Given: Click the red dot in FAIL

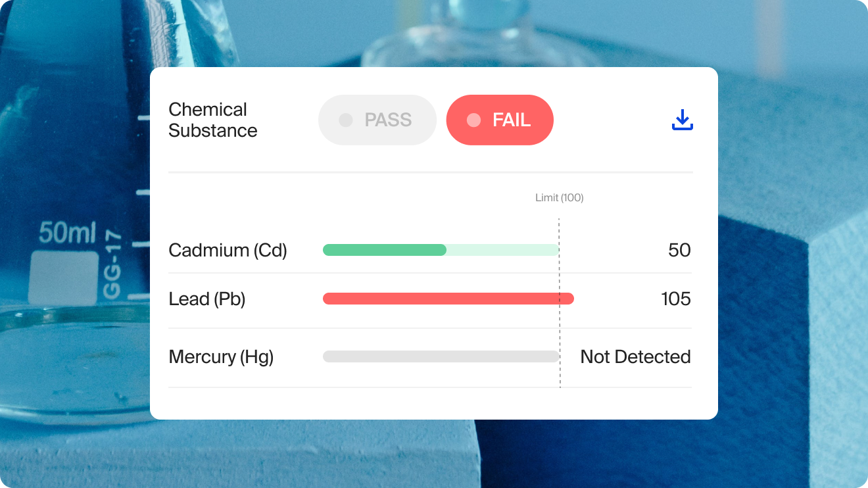Looking at the screenshot, I should 473,120.
